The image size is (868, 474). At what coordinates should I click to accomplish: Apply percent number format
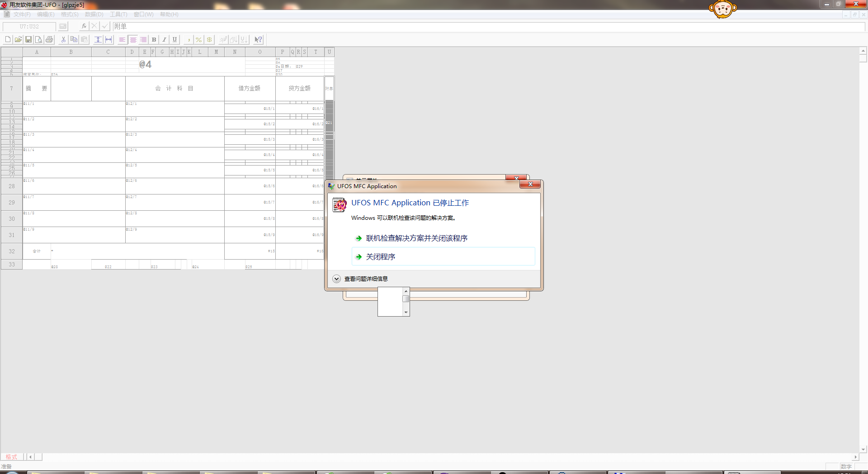point(199,40)
